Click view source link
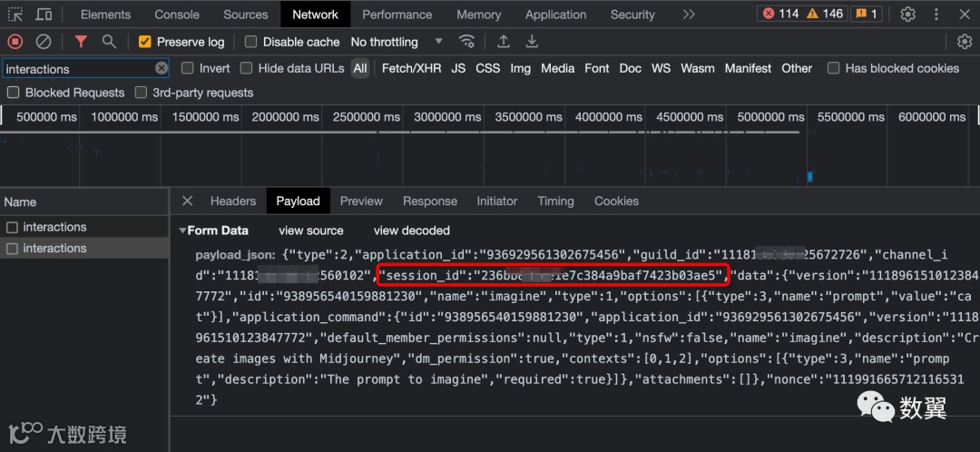The height and width of the screenshot is (452, 980). pyautogui.click(x=311, y=230)
